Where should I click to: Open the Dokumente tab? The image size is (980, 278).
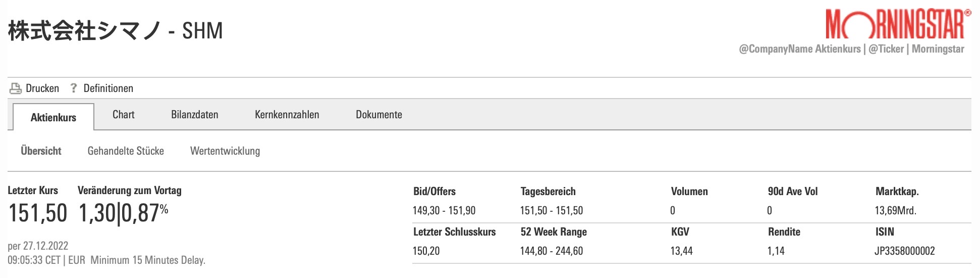point(379,115)
